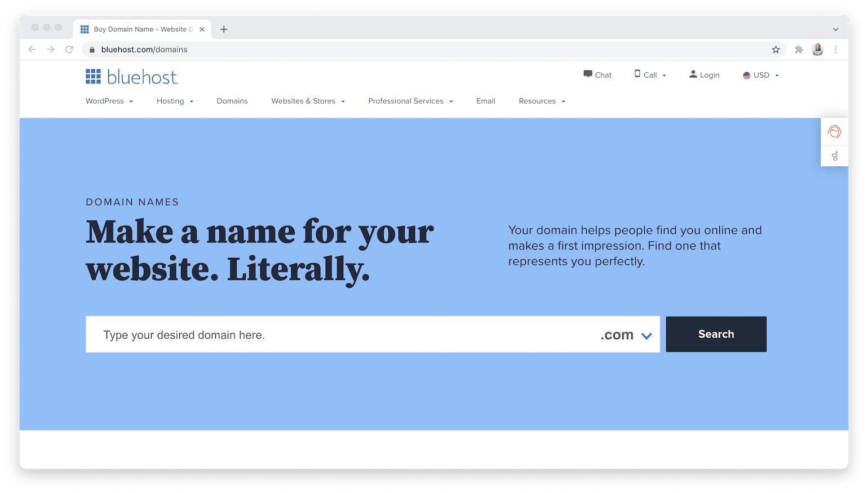Expand the Call options chevron

pyautogui.click(x=664, y=74)
